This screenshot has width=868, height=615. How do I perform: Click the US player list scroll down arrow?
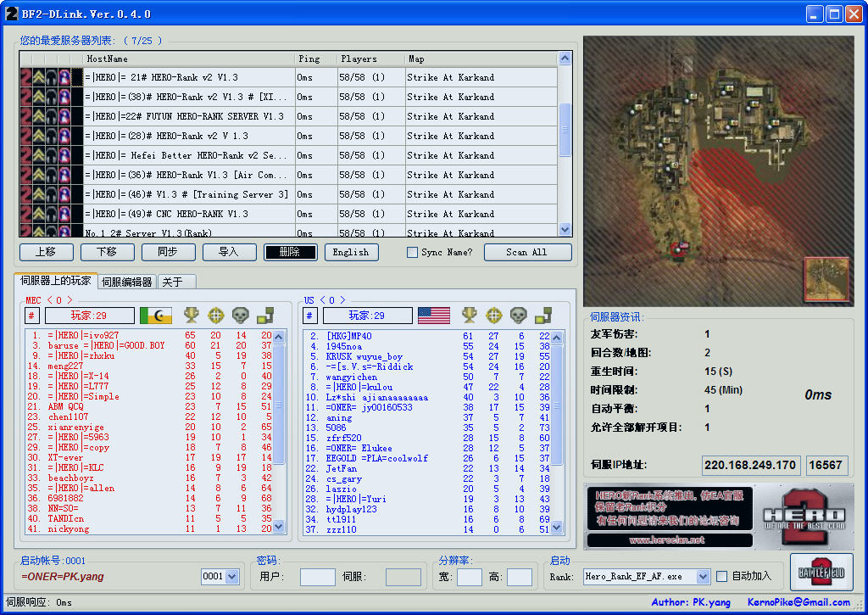tap(557, 526)
